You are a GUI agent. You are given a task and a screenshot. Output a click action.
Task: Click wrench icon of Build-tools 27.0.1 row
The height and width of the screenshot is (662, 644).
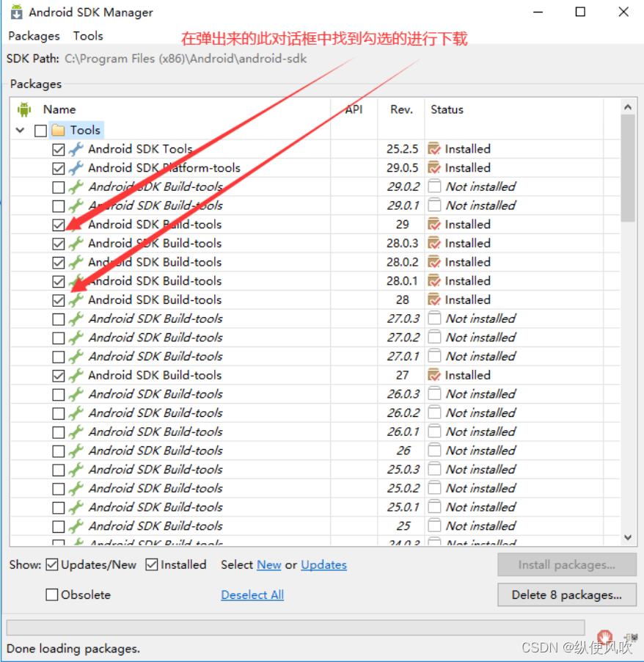(76, 357)
